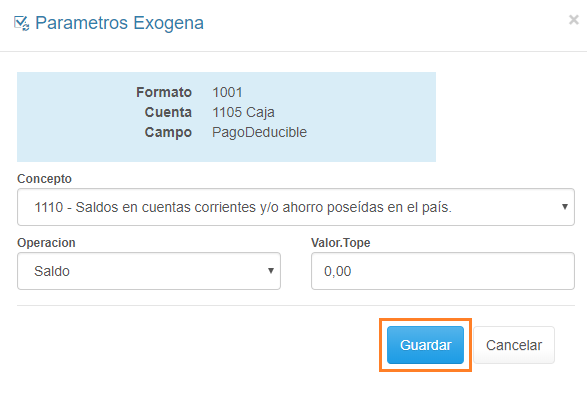
Task: Click the Parametros Exogena title text
Action: [x=119, y=23]
